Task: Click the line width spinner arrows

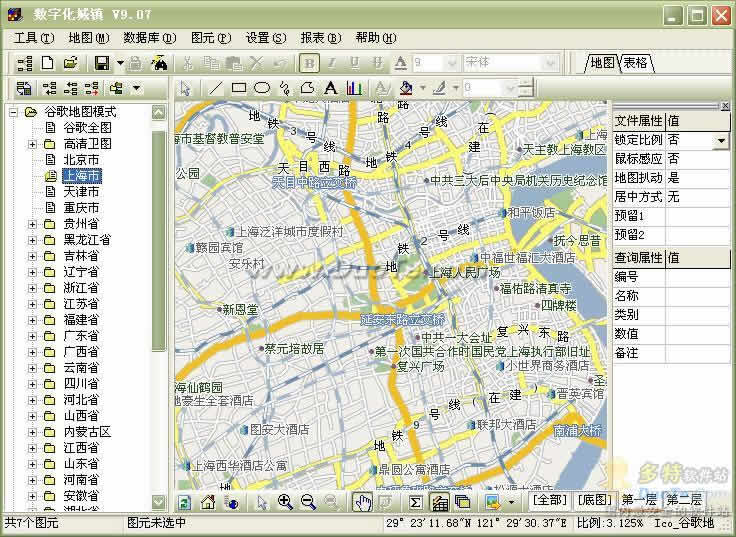Action: [x=528, y=88]
